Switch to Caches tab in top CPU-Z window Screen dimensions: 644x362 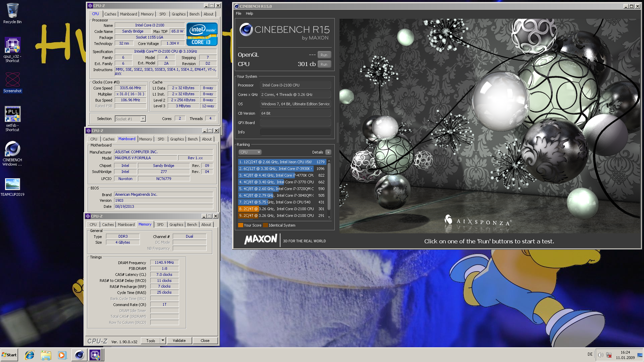pos(110,14)
